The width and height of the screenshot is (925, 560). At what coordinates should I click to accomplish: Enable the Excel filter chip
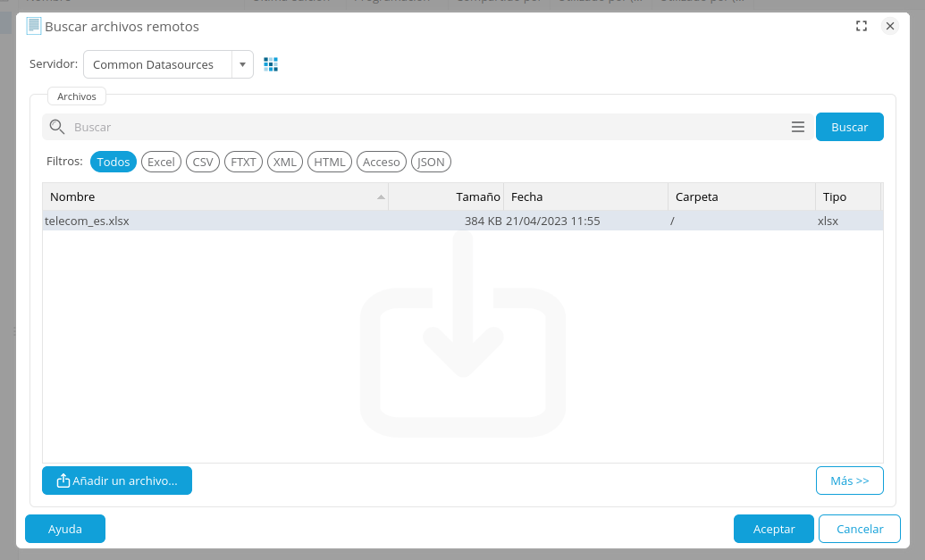coord(161,162)
